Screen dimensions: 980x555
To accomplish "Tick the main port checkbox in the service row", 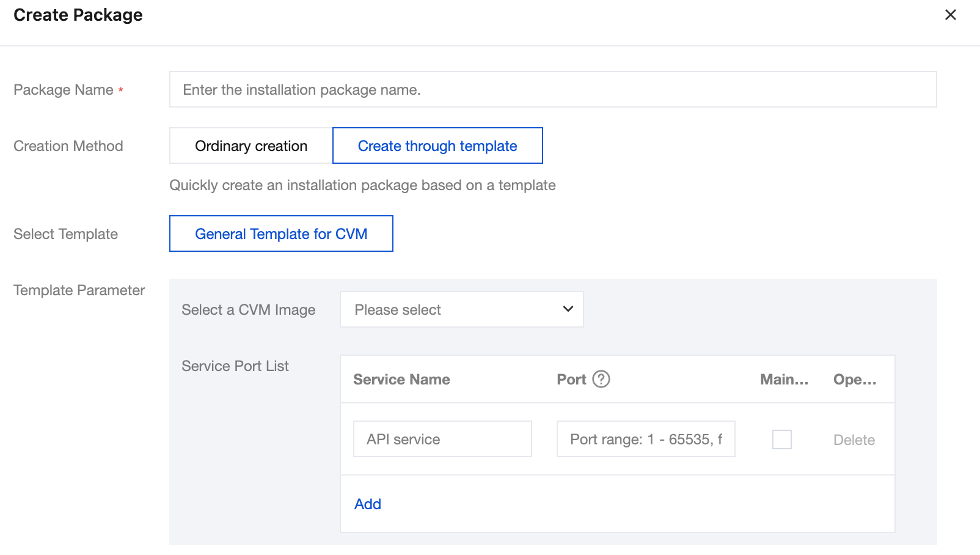I will [x=781, y=439].
